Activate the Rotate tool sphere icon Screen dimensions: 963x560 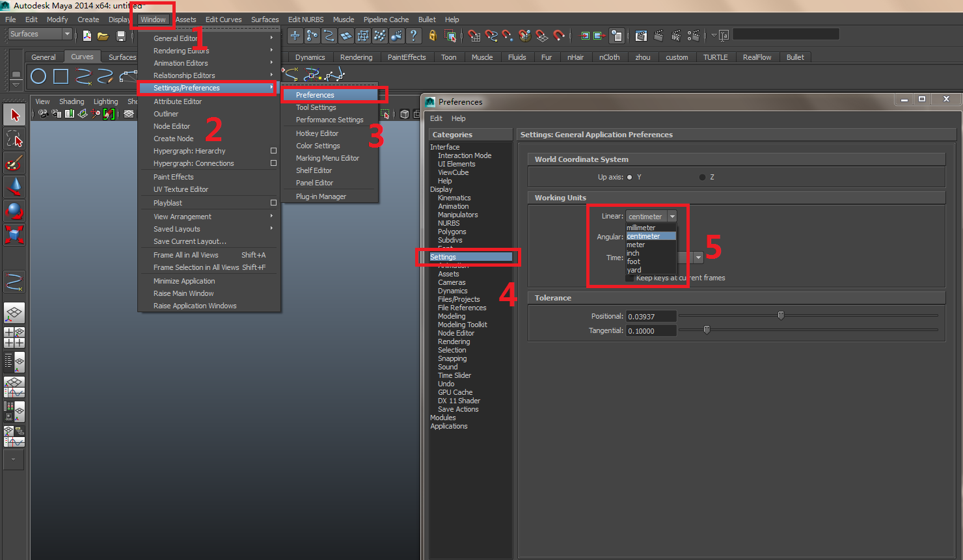pyautogui.click(x=14, y=210)
